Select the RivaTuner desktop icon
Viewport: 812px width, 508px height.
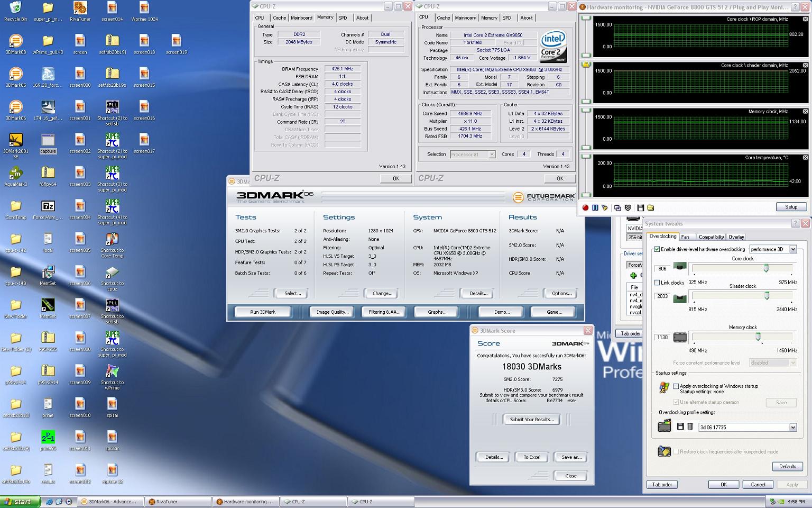click(80, 12)
